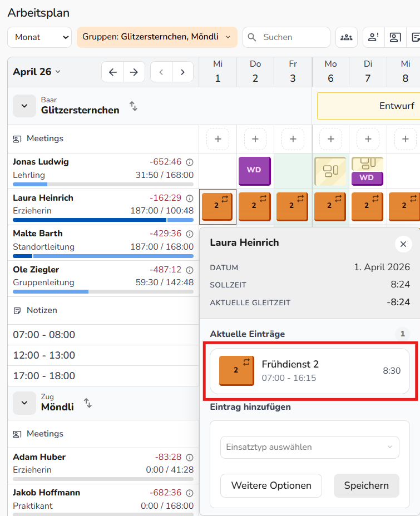Close the Laura Heinrich popup
Screen dimensions: 420x516
tap(403, 244)
